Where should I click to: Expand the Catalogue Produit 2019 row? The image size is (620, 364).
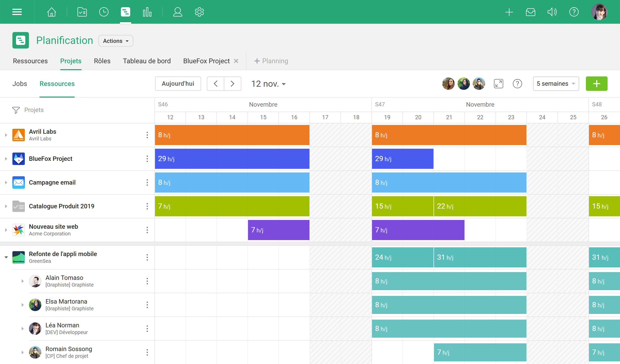(x=6, y=206)
